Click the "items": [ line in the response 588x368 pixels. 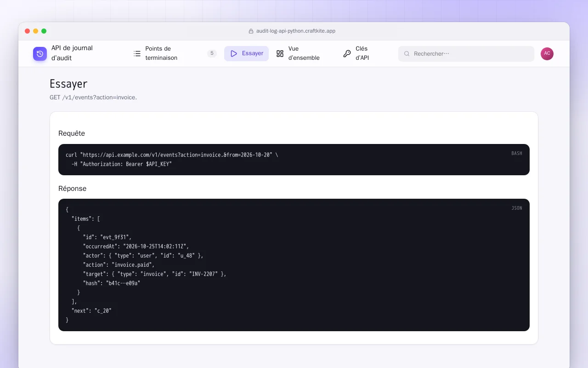86,219
